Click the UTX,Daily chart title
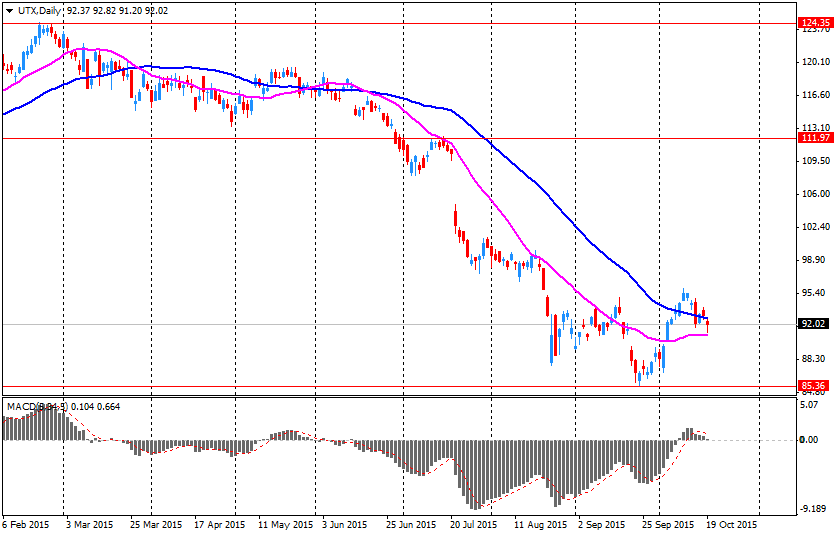836x533 pixels. [x=39, y=11]
